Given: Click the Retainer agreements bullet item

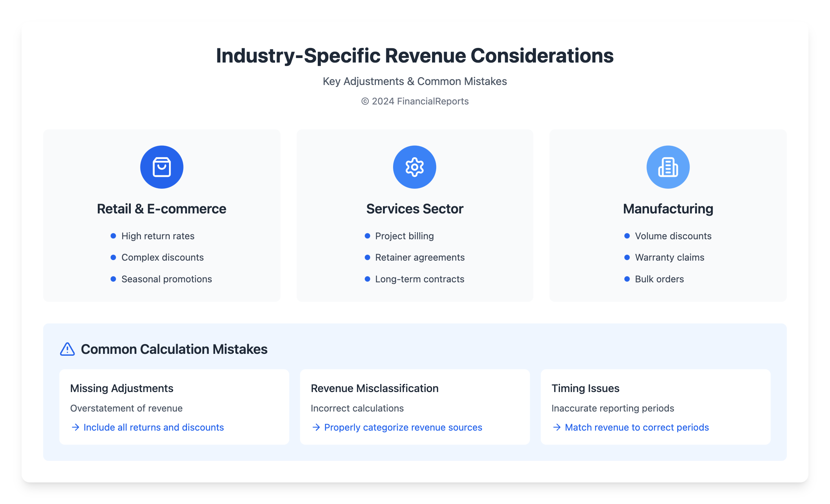Looking at the screenshot, I should click(420, 258).
